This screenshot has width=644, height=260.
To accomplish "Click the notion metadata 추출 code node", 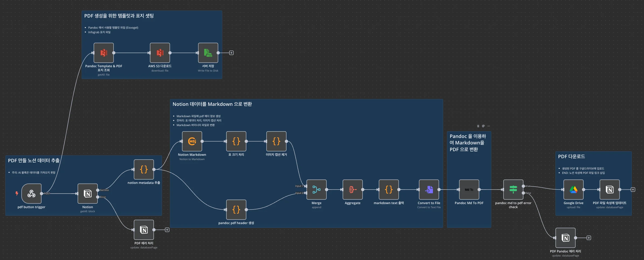I will click(x=144, y=170).
